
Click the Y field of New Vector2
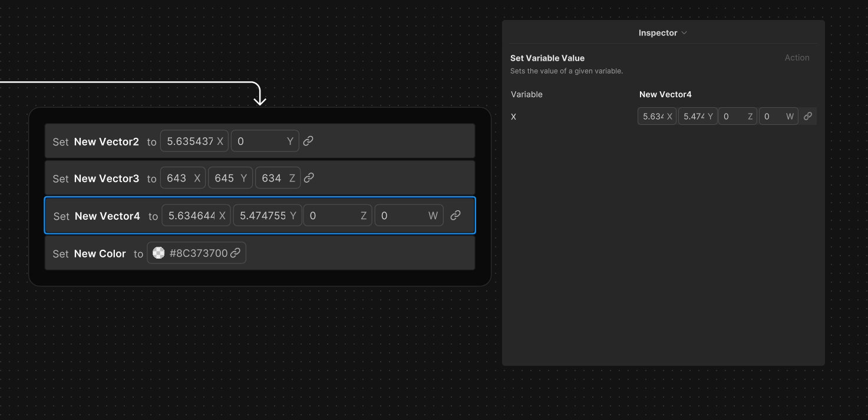pyautogui.click(x=265, y=141)
